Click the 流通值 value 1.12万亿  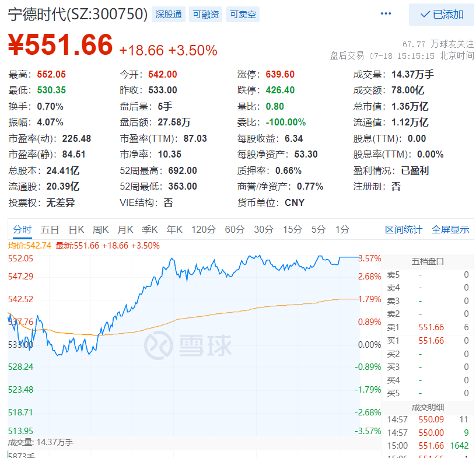(410, 123)
